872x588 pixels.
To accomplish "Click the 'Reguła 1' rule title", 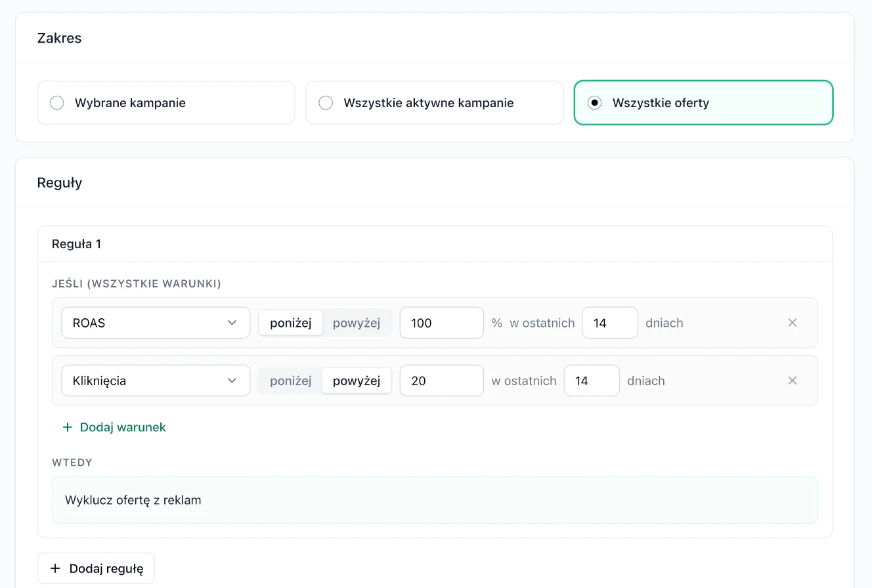I will [x=77, y=244].
